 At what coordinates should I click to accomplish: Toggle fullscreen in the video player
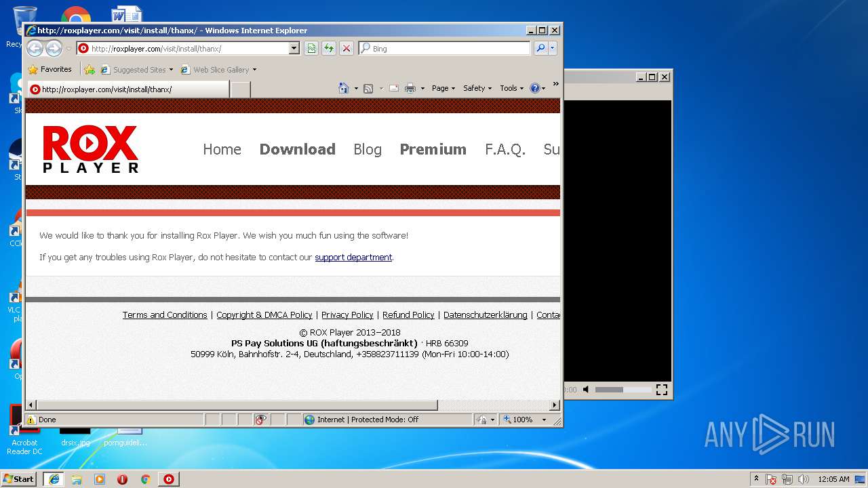click(x=662, y=390)
